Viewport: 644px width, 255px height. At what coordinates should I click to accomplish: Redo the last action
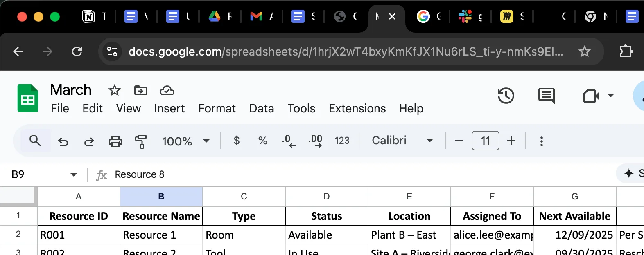pyautogui.click(x=89, y=141)
